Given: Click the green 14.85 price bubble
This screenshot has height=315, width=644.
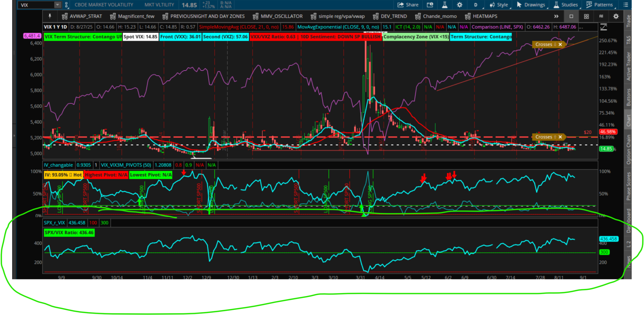Looking at the screenshot, I should pos(606,149).
